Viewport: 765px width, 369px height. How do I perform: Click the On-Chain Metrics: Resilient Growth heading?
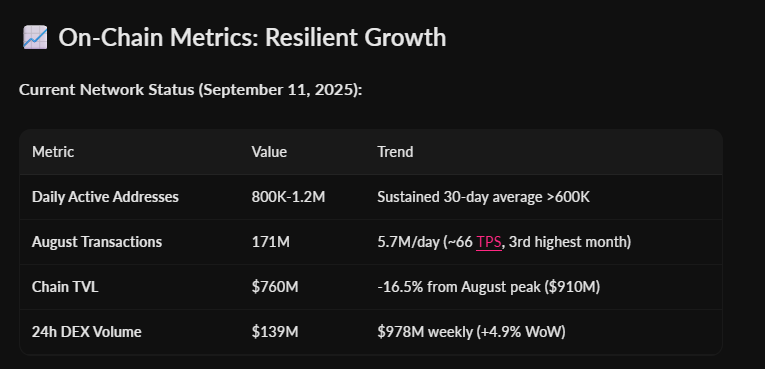coord(252,38)
